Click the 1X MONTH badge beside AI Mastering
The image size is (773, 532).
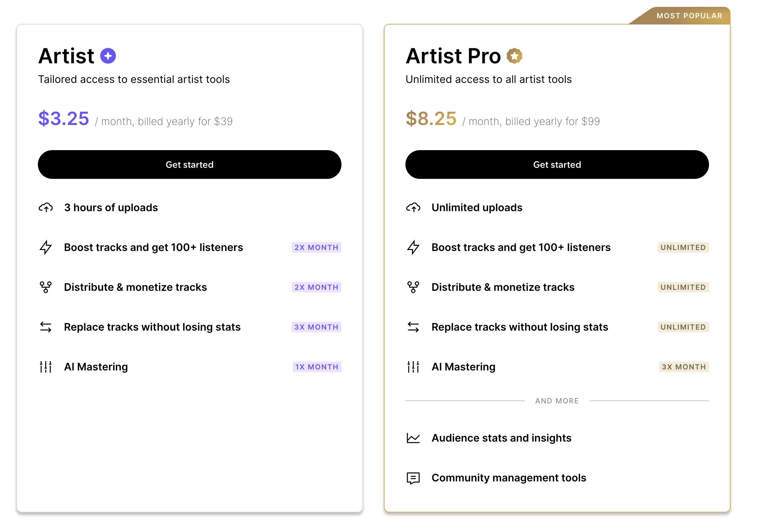[316, 367]
